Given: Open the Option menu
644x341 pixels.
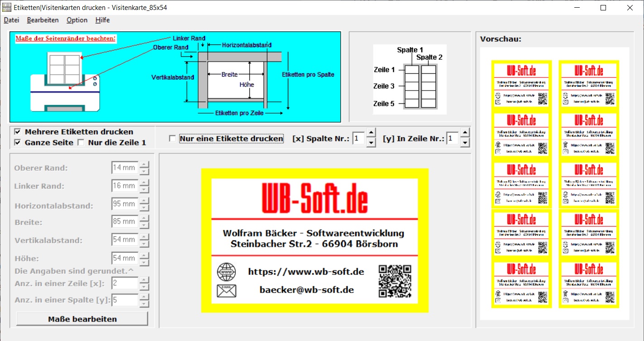Looking at the screenshot, I should pyautogui.click(x=77, y=20).
